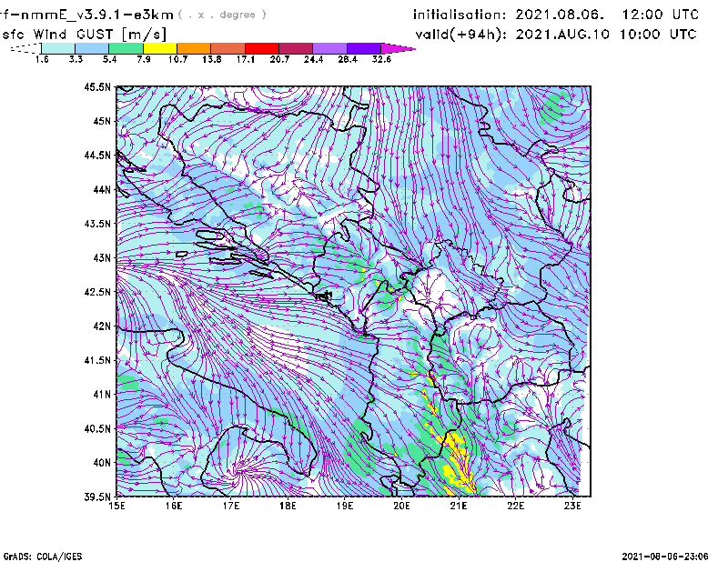Image resolution: width=728 pixels, height=562 pixels.
Task: Click the yellow 7.9–10.7 legend swatch
Action: coord(160,48)
